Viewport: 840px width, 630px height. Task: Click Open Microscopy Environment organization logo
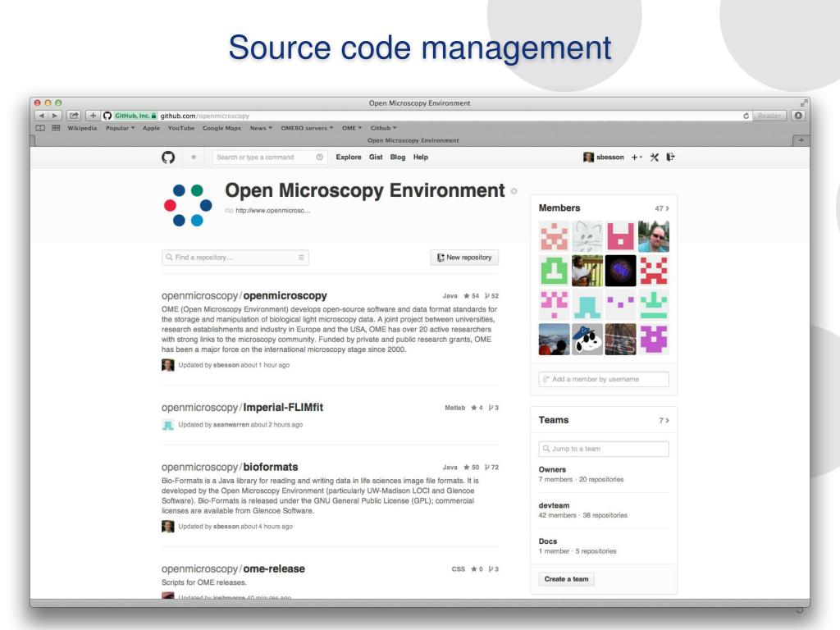coord(188,205)
